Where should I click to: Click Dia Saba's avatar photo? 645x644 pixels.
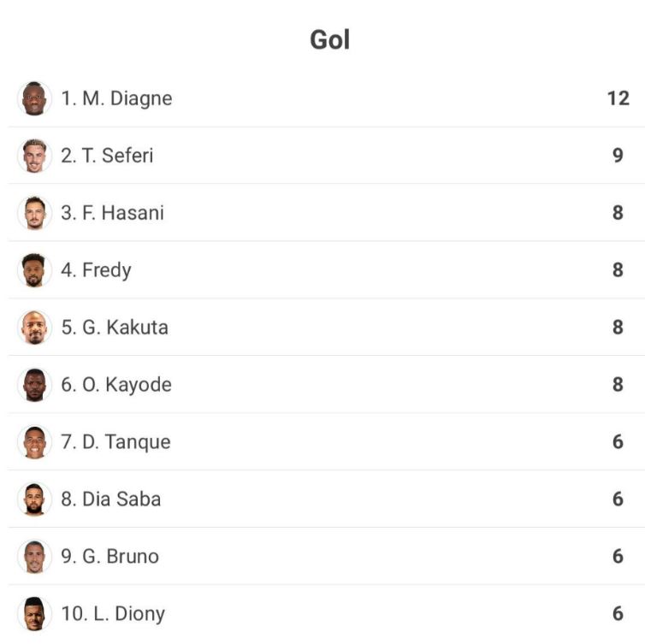point(34,499)
